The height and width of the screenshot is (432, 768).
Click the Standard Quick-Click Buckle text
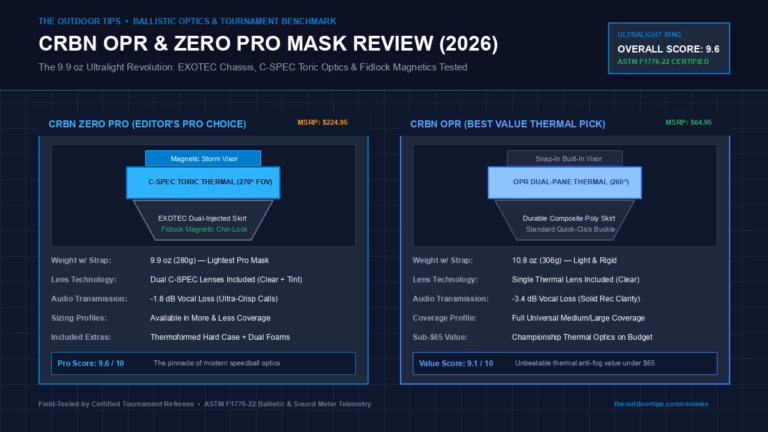tap(570, 229)
